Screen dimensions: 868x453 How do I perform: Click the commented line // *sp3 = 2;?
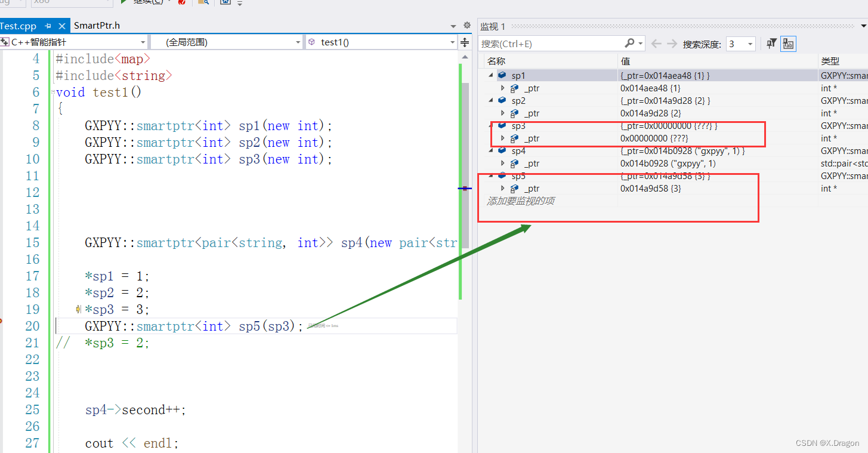coord(103,343)
